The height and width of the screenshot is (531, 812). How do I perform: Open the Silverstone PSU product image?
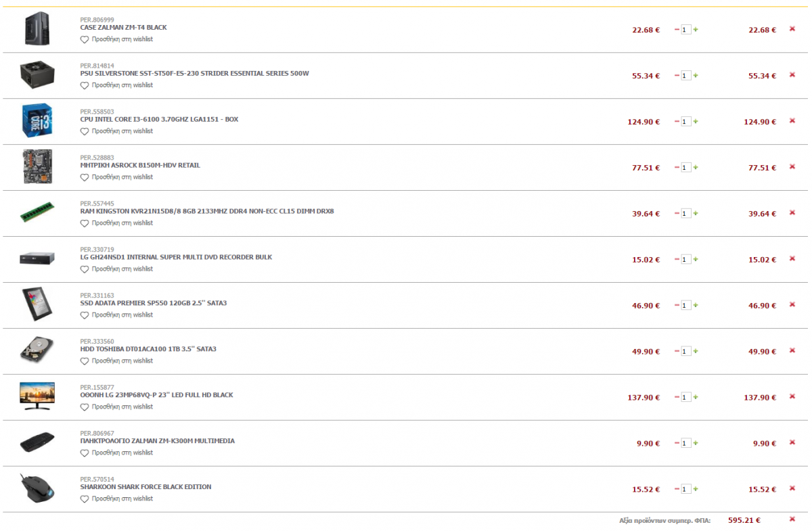click(37, 76)
